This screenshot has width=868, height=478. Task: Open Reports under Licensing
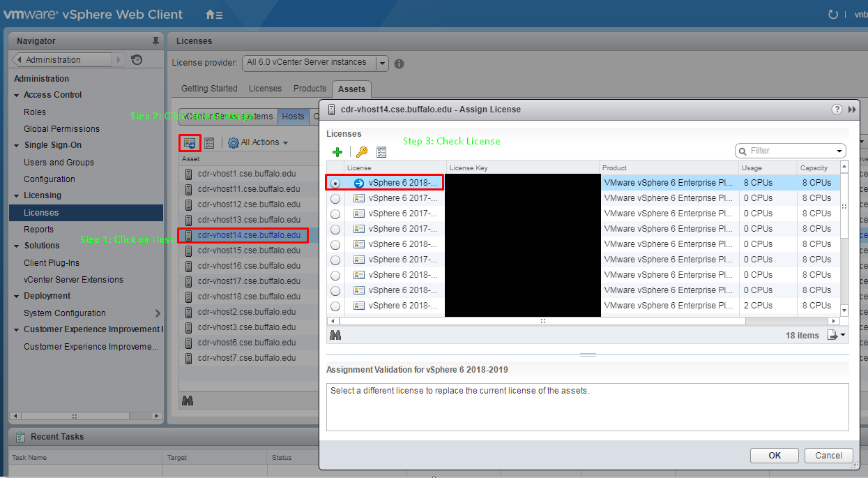tap(38, 229)
